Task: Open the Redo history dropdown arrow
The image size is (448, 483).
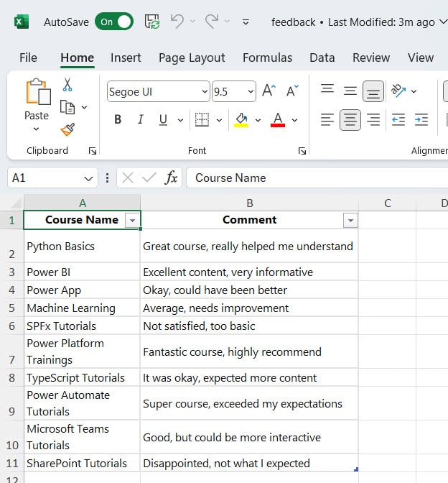Action: point(228,22)
